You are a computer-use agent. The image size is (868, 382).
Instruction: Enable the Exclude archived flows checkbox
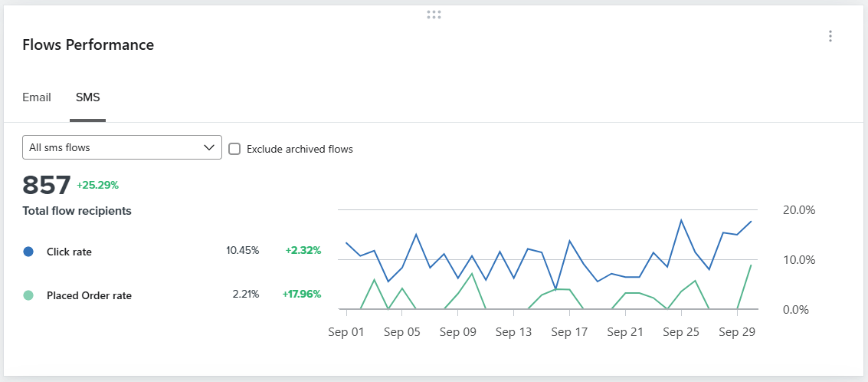[234, 149]
